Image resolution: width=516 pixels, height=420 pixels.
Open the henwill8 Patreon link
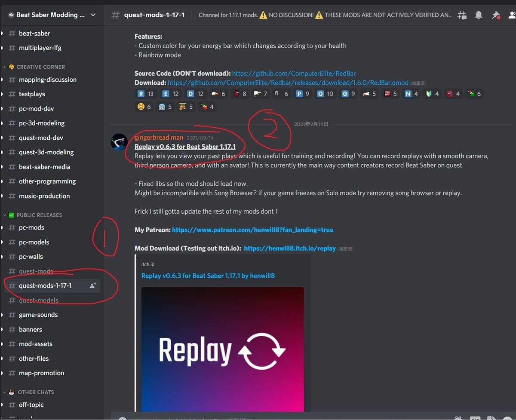coord(252,230)
